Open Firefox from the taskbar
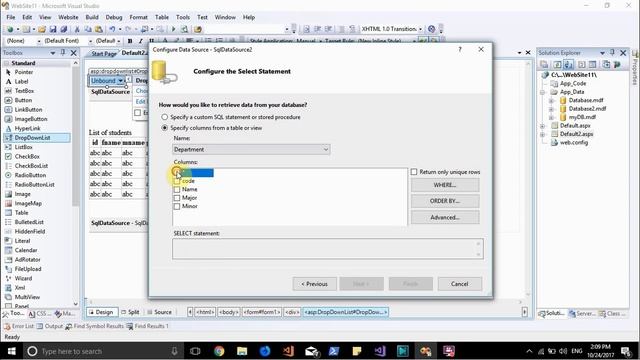The height and width of the screenshot is (360, 640). click(x=265, y=351)
